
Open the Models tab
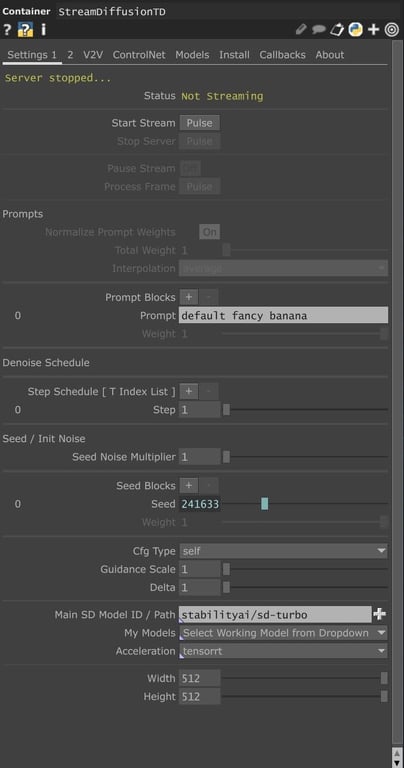pos(192,55)
